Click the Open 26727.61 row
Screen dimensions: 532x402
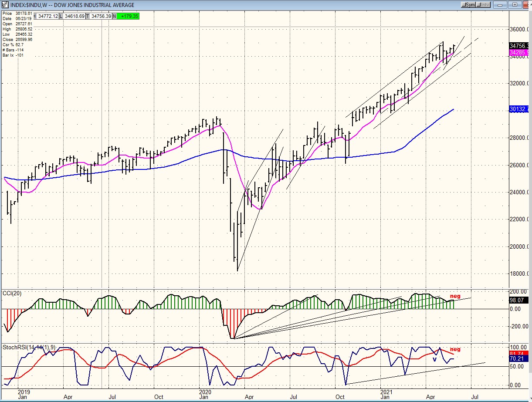pos(17,24)
